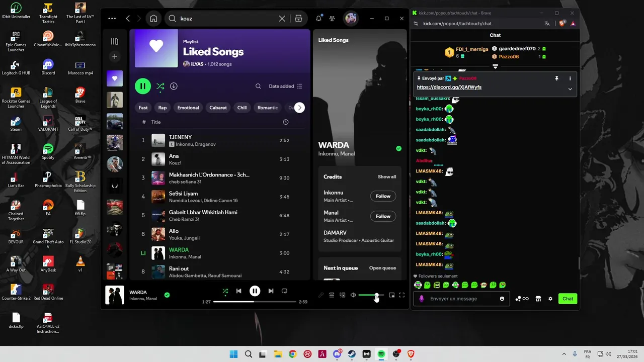Expand Your Library sidebar

coord(115,41)
